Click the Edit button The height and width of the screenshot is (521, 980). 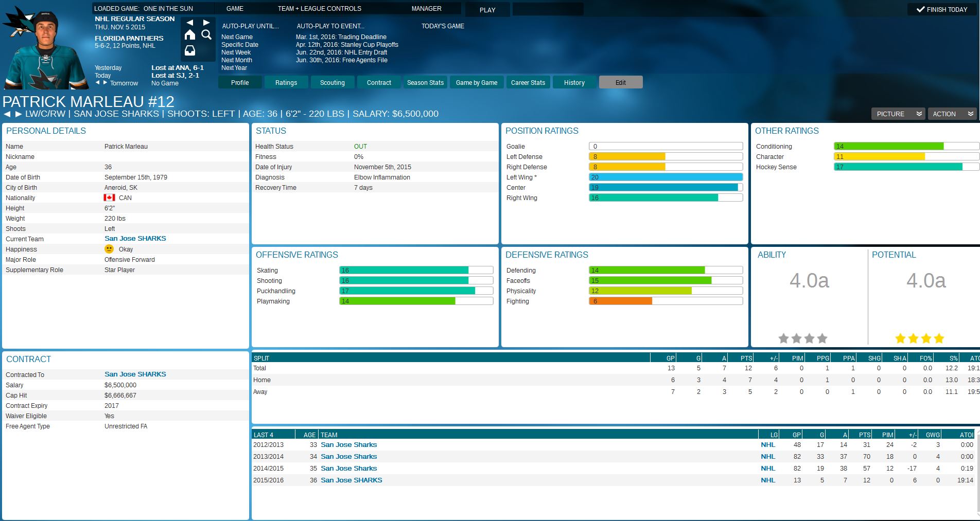click(x=621, y=83)
